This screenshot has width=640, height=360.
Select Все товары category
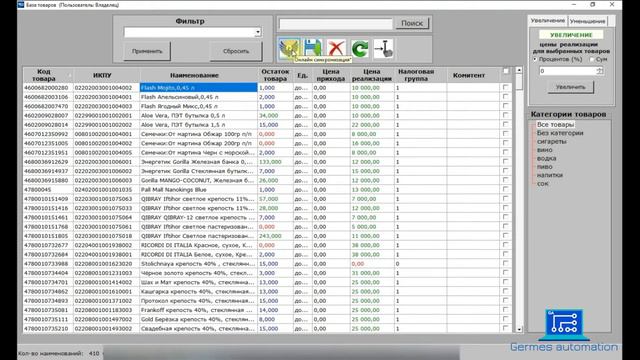555,124
